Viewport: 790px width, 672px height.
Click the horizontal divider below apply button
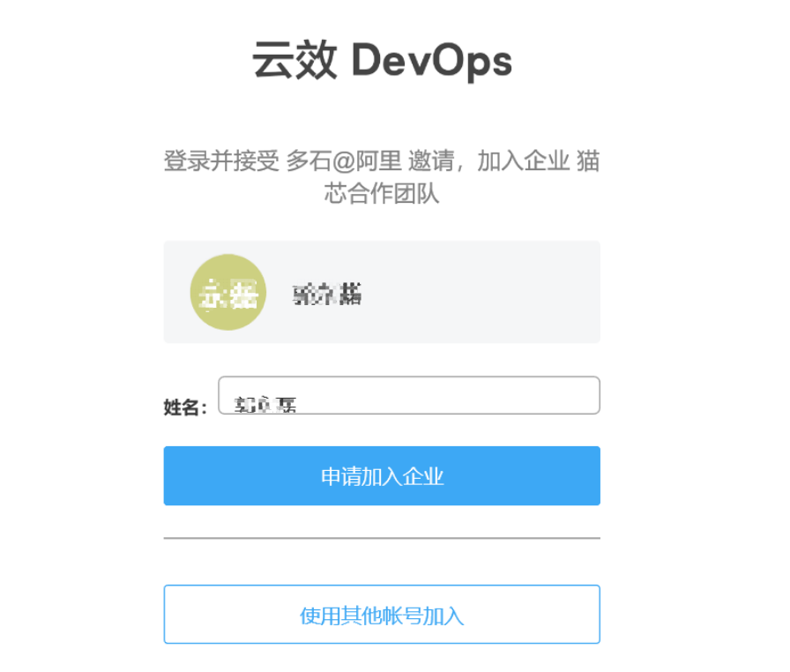point(382,538)
